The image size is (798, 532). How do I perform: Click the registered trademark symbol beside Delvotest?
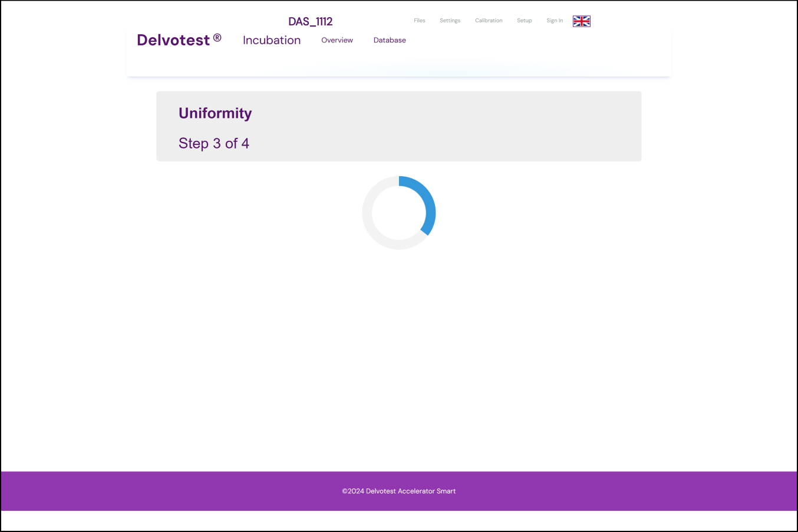(x=217, y=38)
